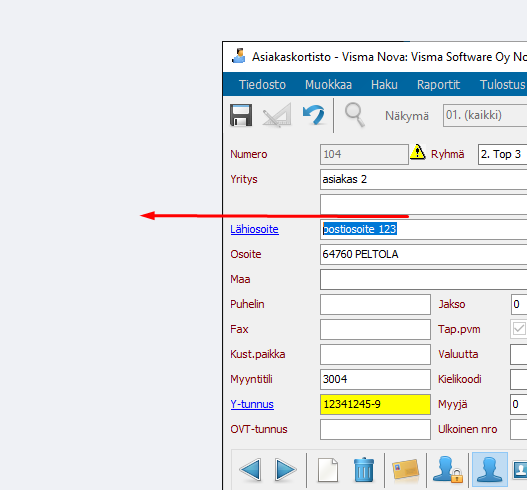Viewport: 527px width, 490px height.
Task: Delete customer with the trash bin icon
Action: [x=364, y=469]
